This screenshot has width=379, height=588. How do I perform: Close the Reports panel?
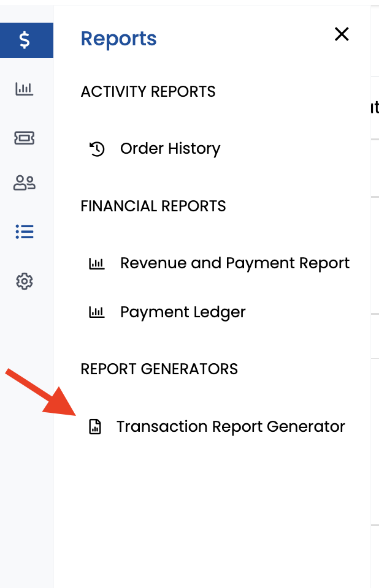click(342, 34)
